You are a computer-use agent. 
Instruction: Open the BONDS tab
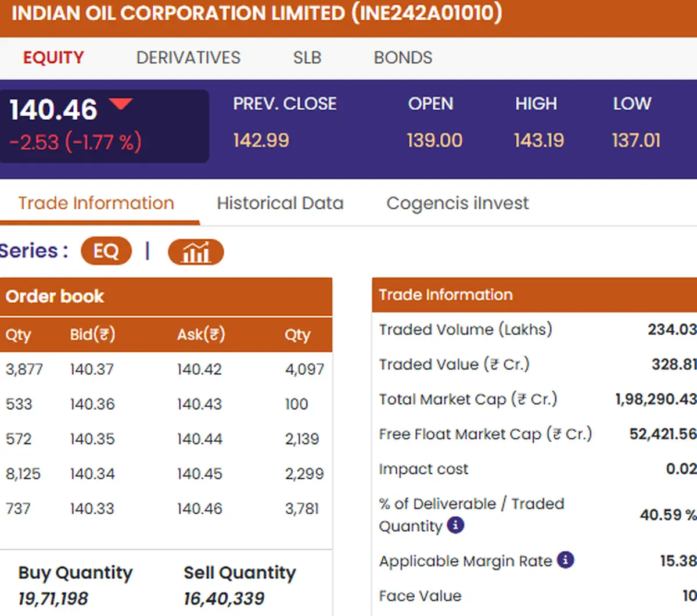coord(403,58)
